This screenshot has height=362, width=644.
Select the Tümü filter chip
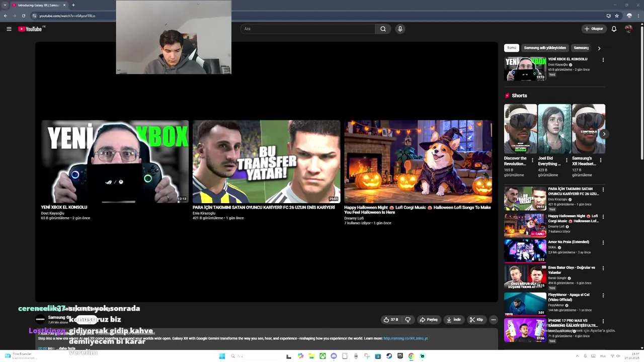[x=512, y=48]
